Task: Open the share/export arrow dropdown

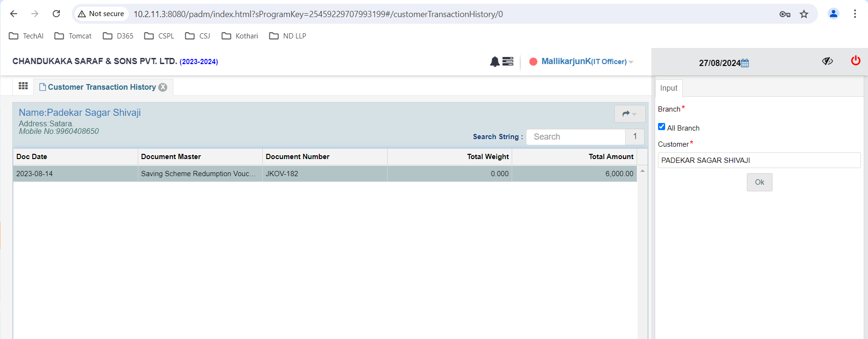Action: 630,114
